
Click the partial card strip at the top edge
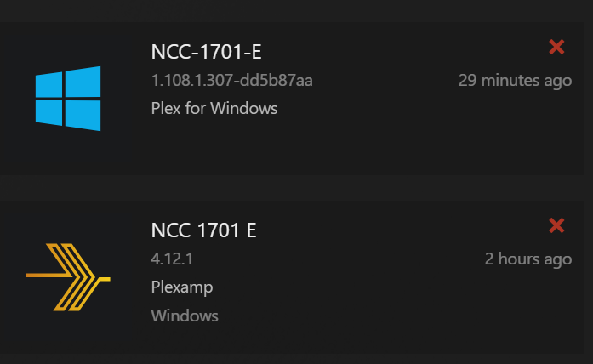[x=296, y=10]
